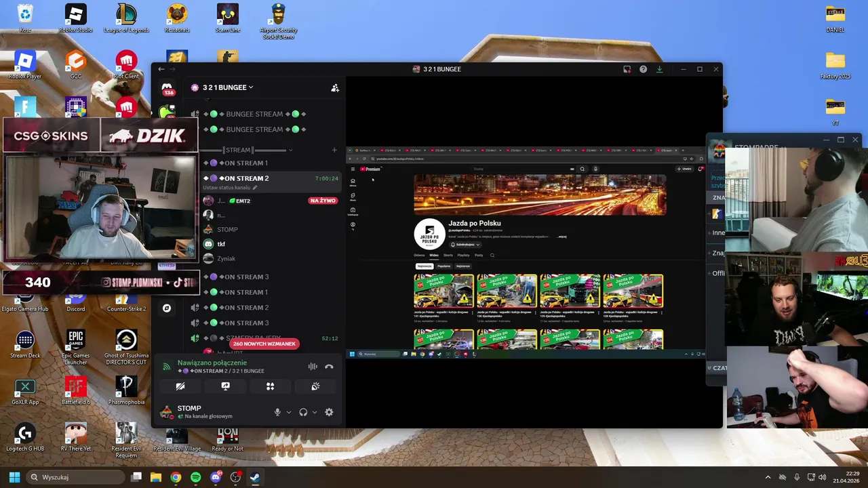Toggle noise suppression waveform icon
The width and height of the screenshot is (868, 488).
coord(313,367)
